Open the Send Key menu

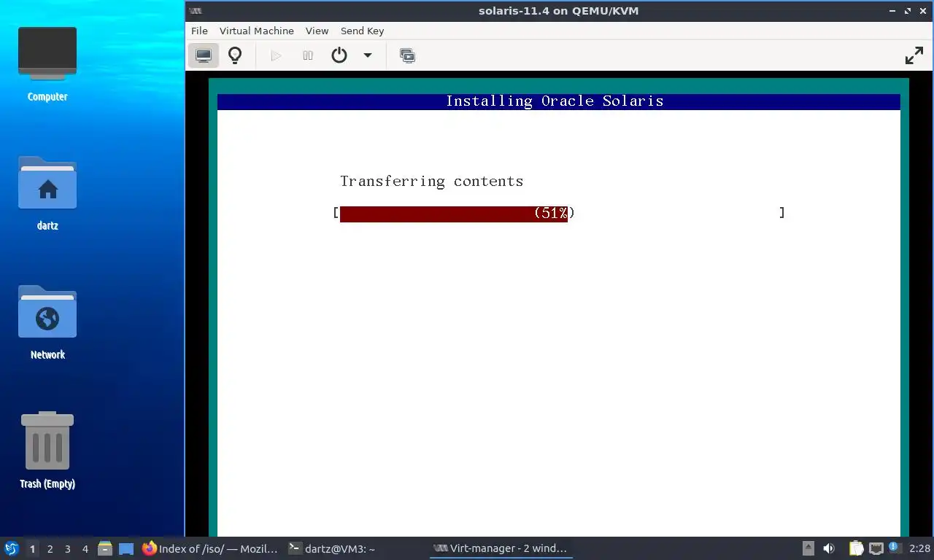(362, 31)
